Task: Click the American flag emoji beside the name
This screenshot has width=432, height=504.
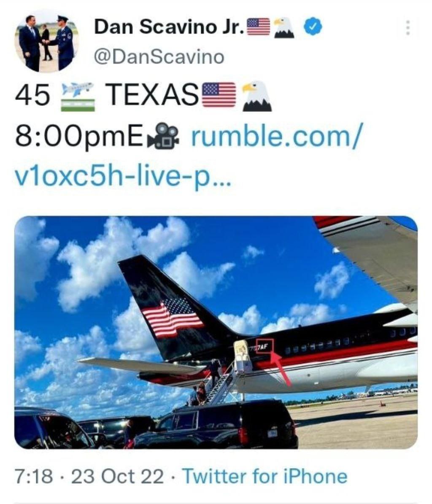Action: tap(258, 27)
